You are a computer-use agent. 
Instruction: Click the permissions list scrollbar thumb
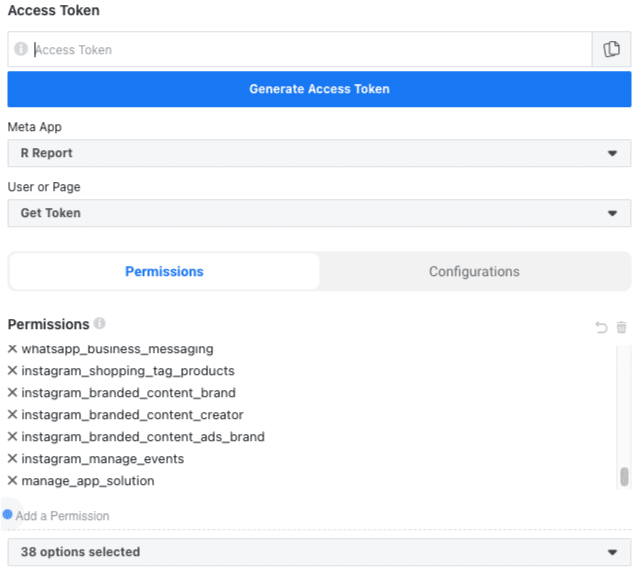(624, 477)
